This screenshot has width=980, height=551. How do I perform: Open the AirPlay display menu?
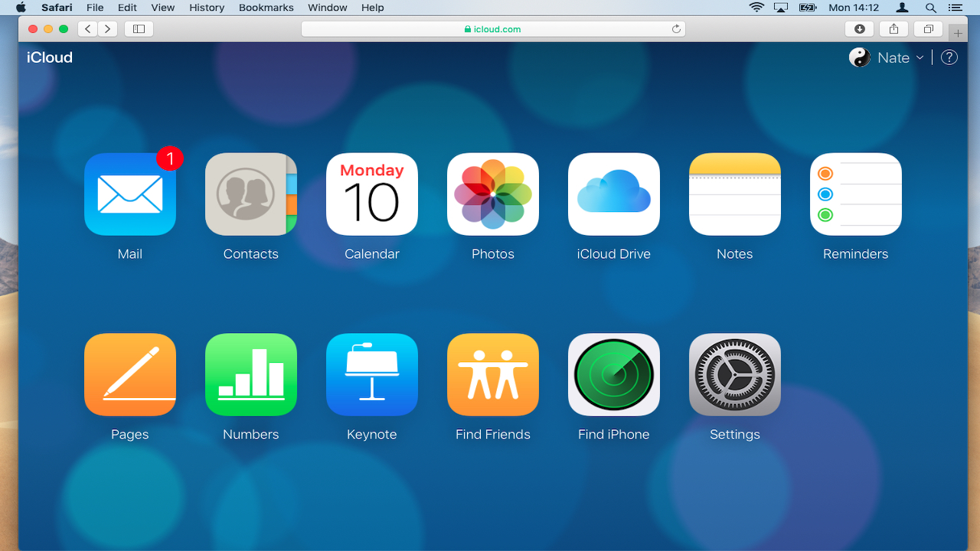(x=781, y=8)
